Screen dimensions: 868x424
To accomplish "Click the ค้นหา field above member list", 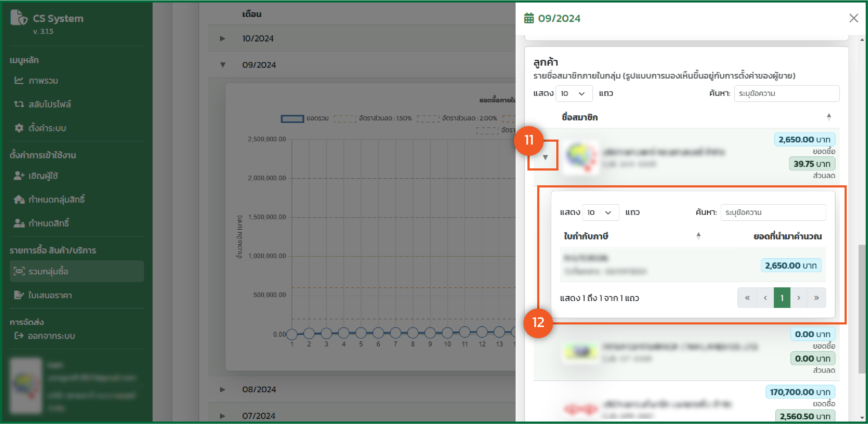I will pos(786,93).
